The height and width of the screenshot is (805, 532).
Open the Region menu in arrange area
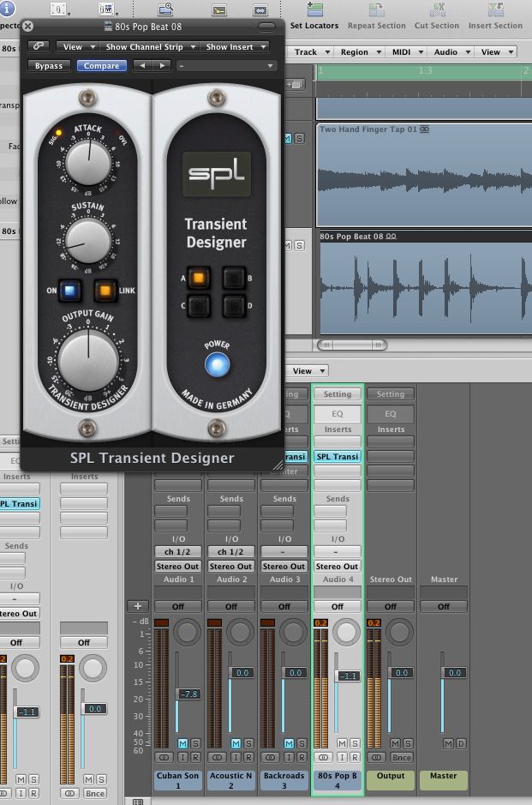click(x=361, y=51)
